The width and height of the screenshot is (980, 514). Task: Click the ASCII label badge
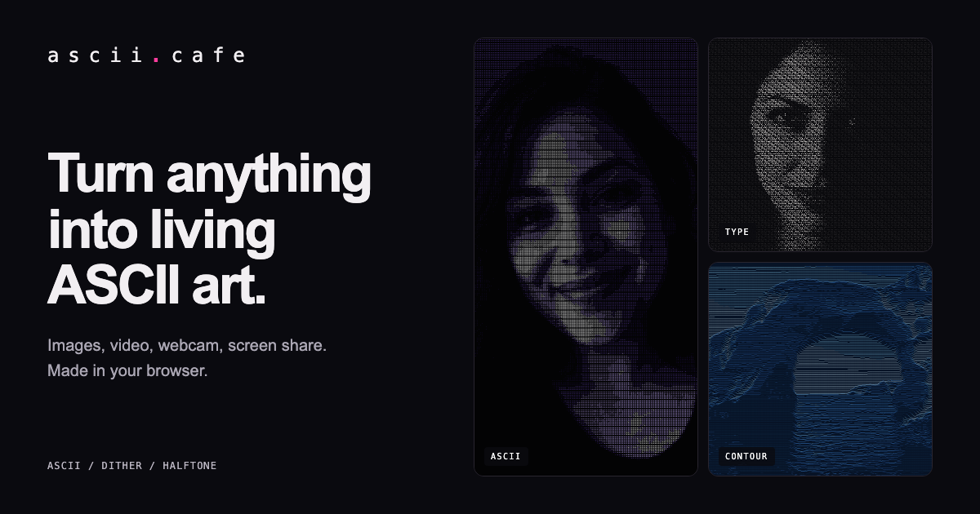tap(506, 456)
